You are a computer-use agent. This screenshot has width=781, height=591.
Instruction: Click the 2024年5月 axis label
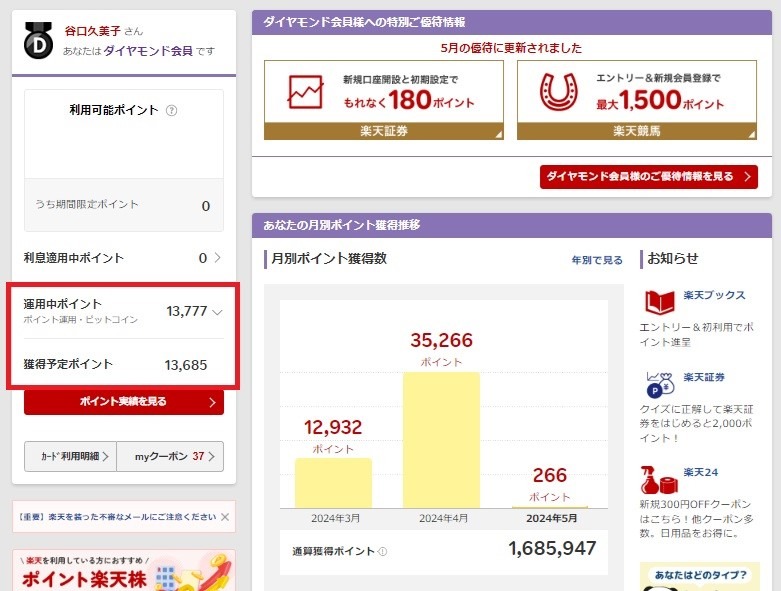click(551, 518)
